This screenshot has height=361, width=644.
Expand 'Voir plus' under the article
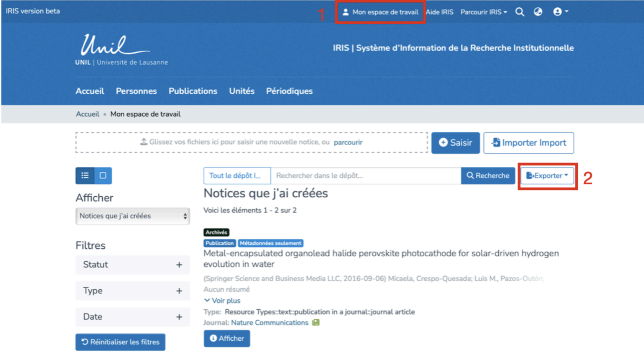(223, 300)
